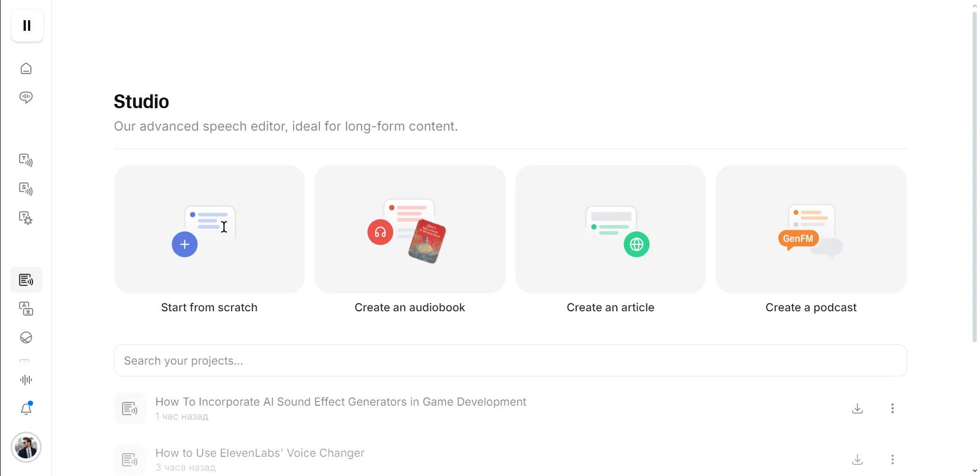The height and width of the screenshot is (476, 980).
Task: Open the Home icon in sidebar
Action: 26,69
